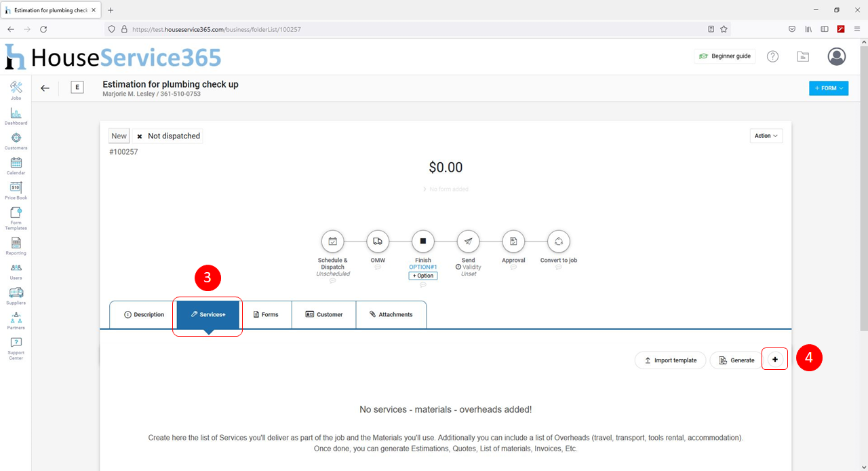Screen dimensions: 868x471
Task: Select the Customer tab
Action: pyautogui.click(x=323, y=315)
